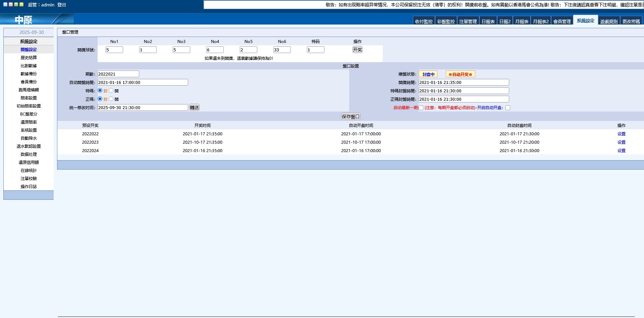
Task: Go to the 遊戲規則 tab
Action: pyautogui.click(x=609, y=21)
